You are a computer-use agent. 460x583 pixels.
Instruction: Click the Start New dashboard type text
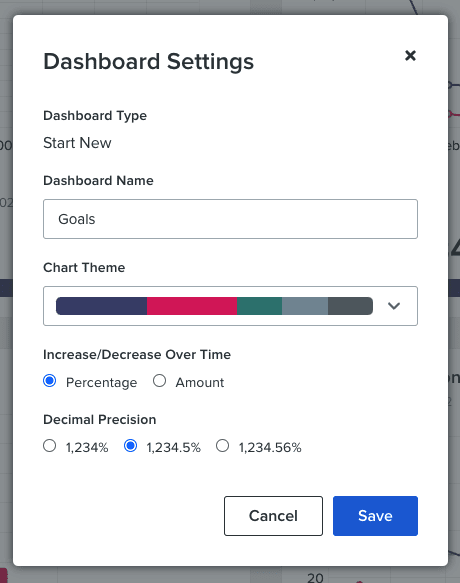tap(77, 143)
